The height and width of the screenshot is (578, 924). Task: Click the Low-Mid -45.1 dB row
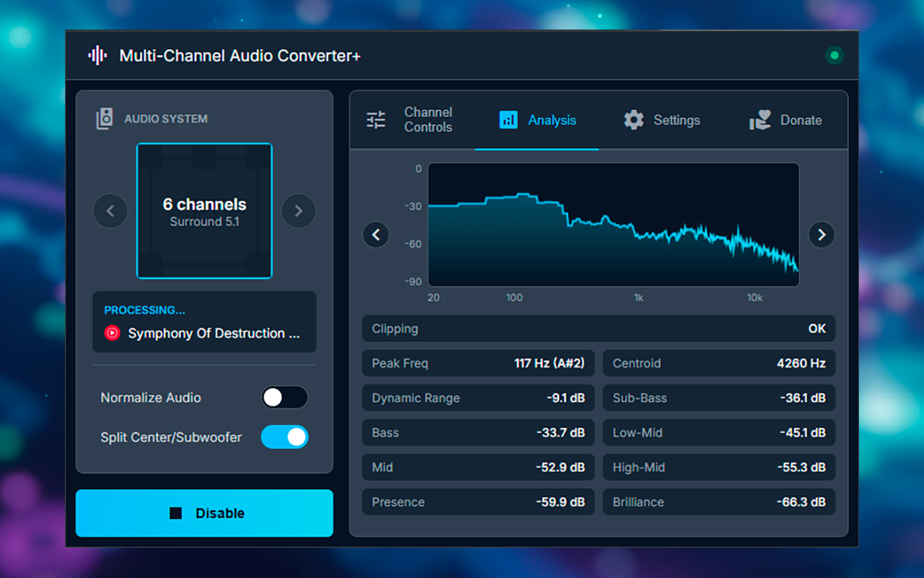tap(719, 433)
